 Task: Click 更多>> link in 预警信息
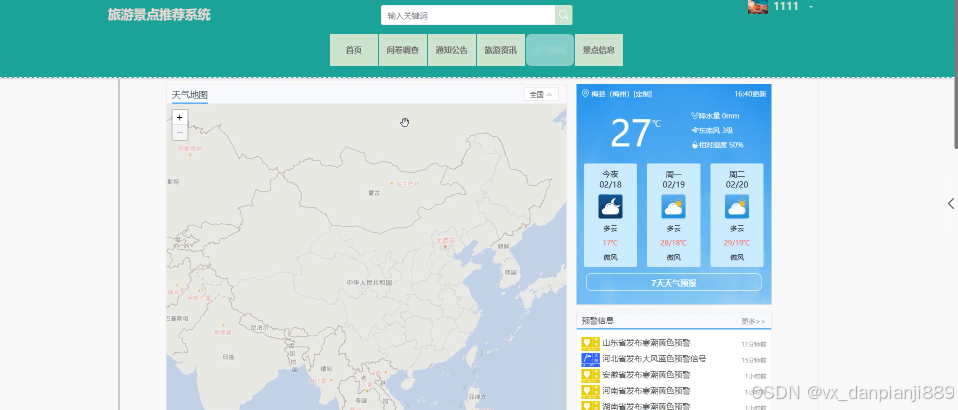click(753, 321)
